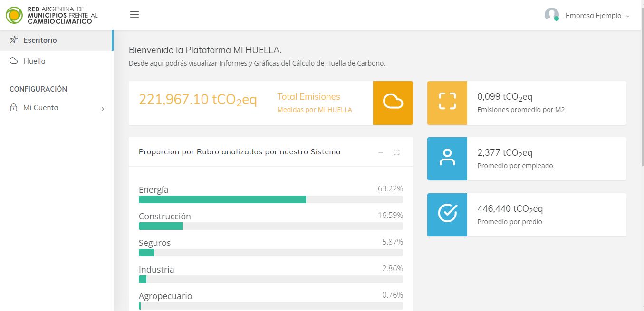Click the blue person icon for employee average
The height and width of the screenshot is (311, 644).
(447, 159)
